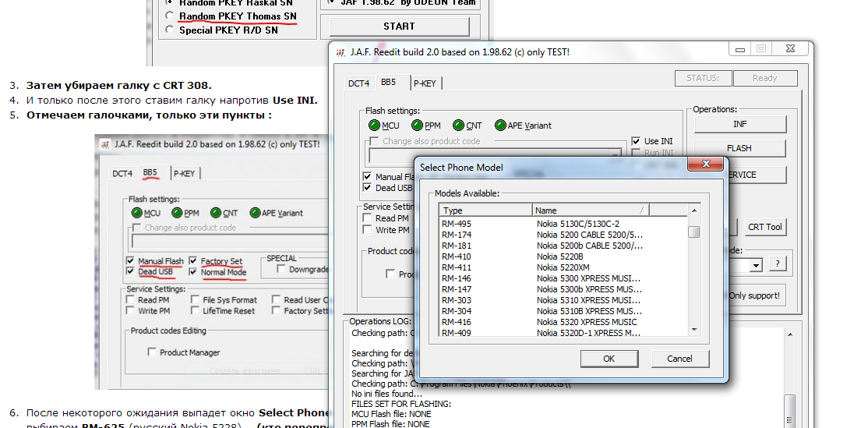Click the INF operations button
This screenshot has width=868, height=428.
740,124
